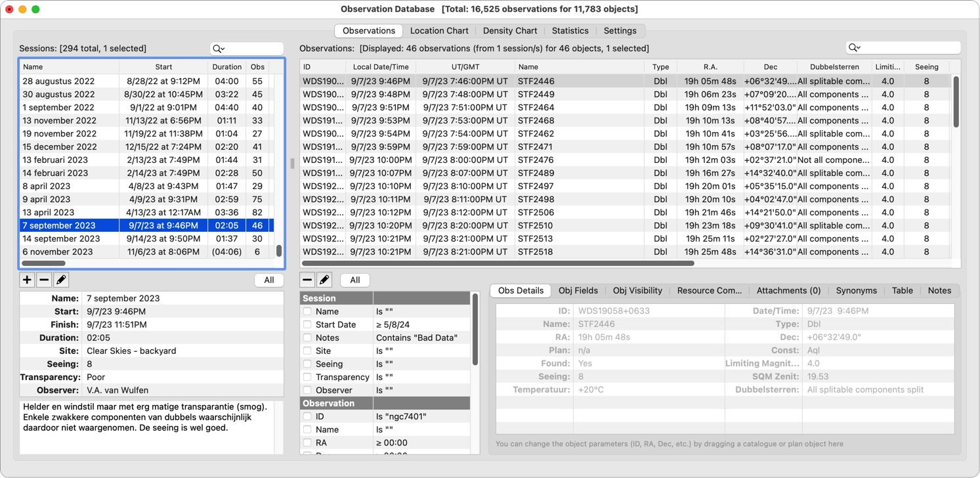Select the STF2518 observation row

pos(625,251)
